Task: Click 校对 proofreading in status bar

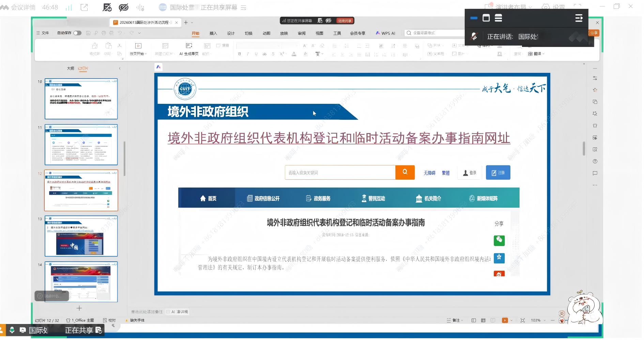Action: coord(109,320)
